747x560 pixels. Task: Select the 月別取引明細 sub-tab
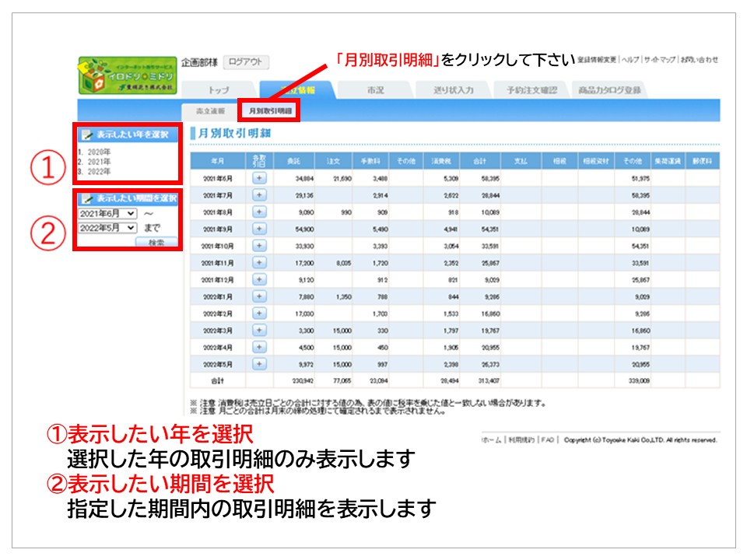[x=270, y=111]
